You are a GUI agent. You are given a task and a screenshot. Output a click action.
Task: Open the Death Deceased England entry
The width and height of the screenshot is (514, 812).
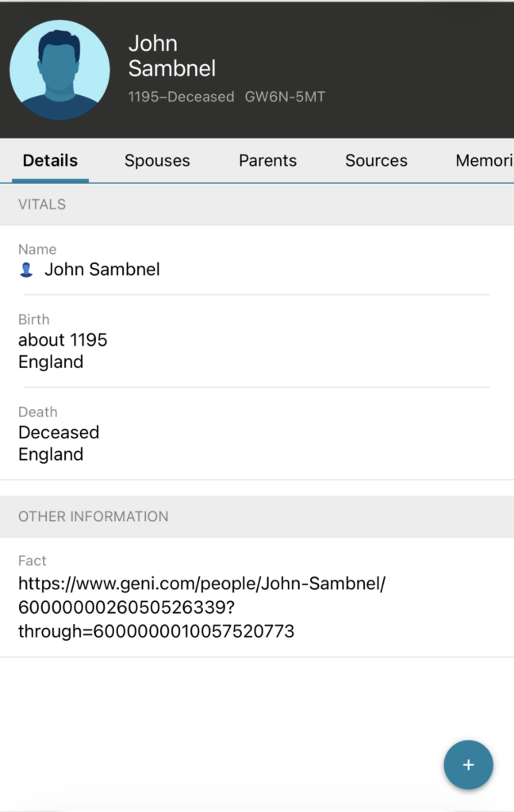point(59,443)
